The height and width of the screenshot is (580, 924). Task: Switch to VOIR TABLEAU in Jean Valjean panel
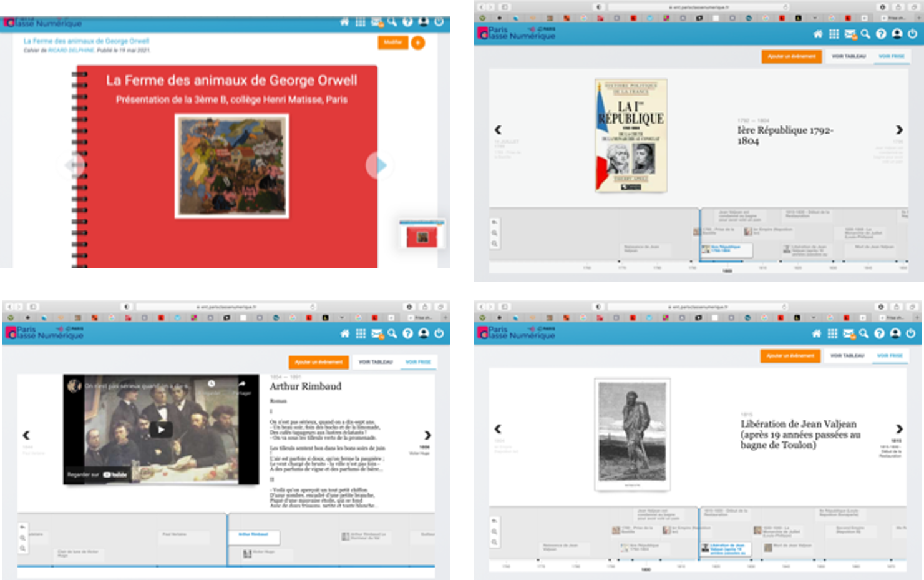(847, 356)
